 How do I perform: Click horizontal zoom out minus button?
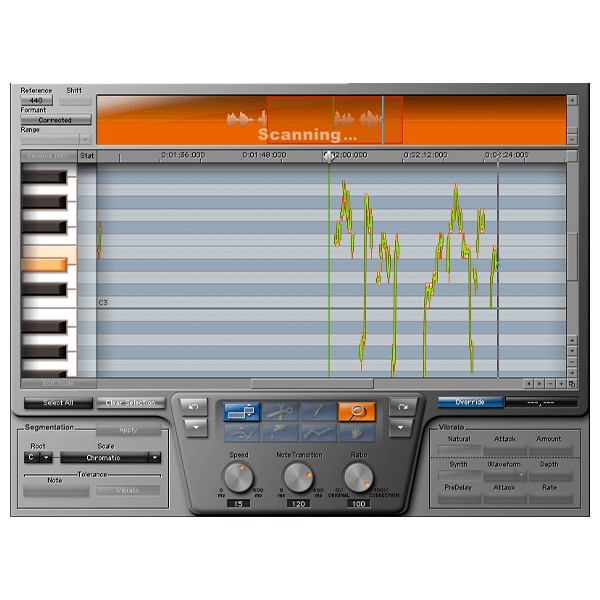550,384
